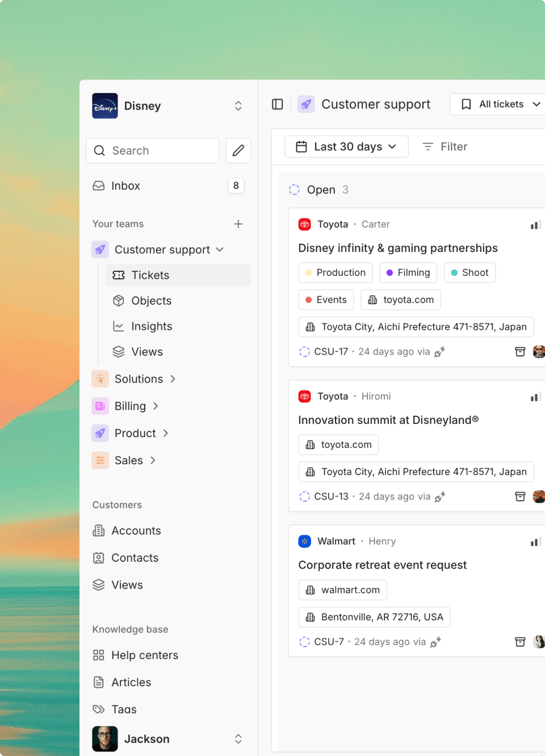Click the Solutions team icon
This screenshot has height=756, width=545.
(100, 379)
